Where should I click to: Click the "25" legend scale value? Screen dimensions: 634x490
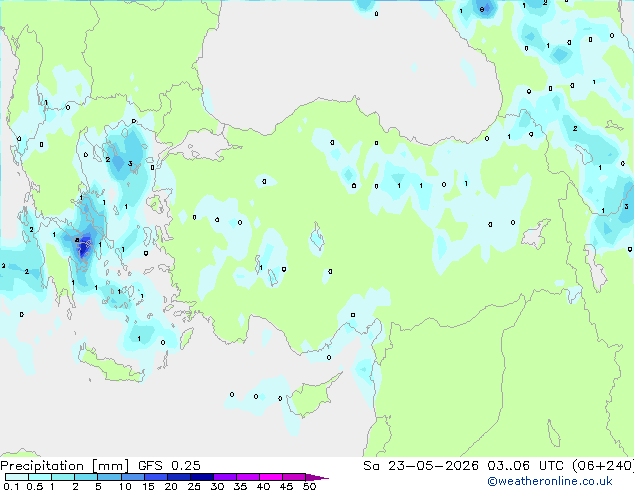coord(194,486)
